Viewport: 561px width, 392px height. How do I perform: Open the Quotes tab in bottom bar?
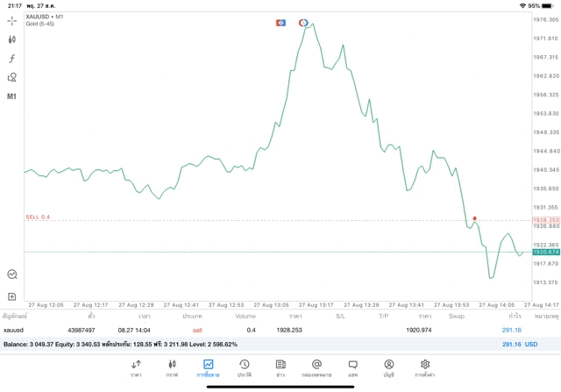pos(136,367)
